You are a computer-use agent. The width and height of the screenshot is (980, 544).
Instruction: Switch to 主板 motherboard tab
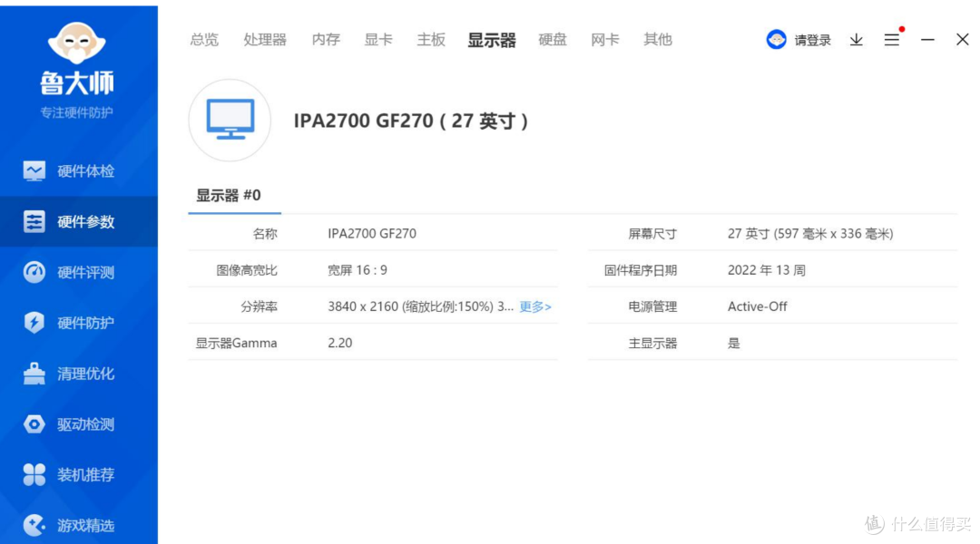431,40
